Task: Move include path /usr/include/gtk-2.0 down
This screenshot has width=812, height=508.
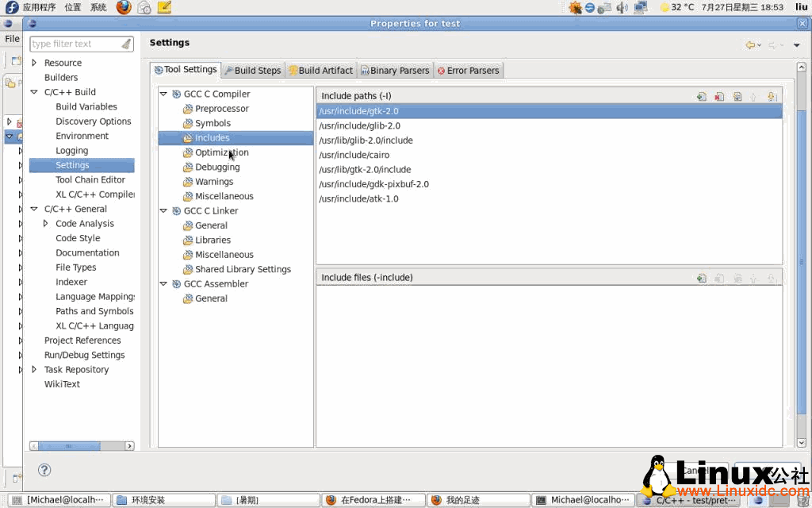Action: [x=772, y=95]
